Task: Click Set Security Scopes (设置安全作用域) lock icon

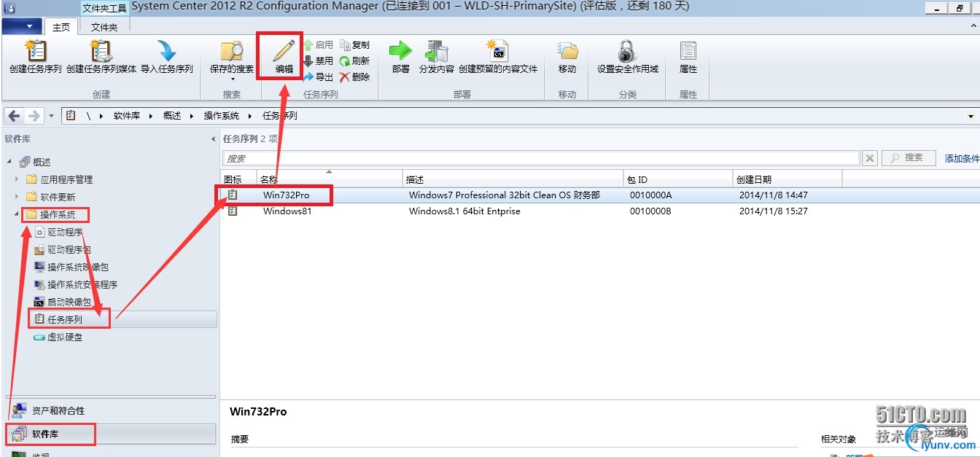Action: click(x=626, y=50)
